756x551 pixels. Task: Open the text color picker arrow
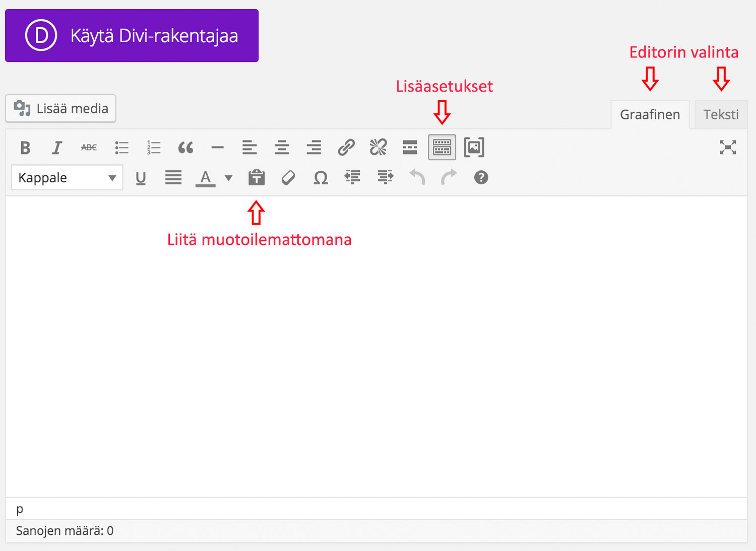[x=228, y=178]
